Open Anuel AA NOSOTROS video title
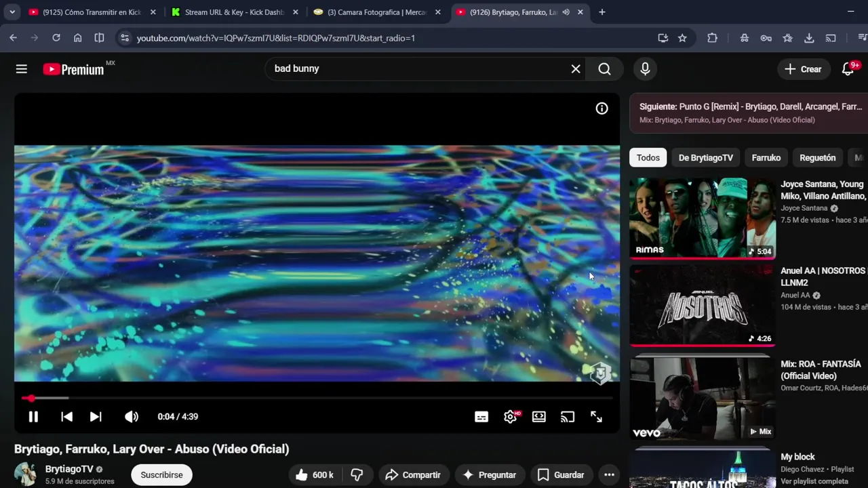The height and width of the screenshot is (488, 868). click(824, 277)
